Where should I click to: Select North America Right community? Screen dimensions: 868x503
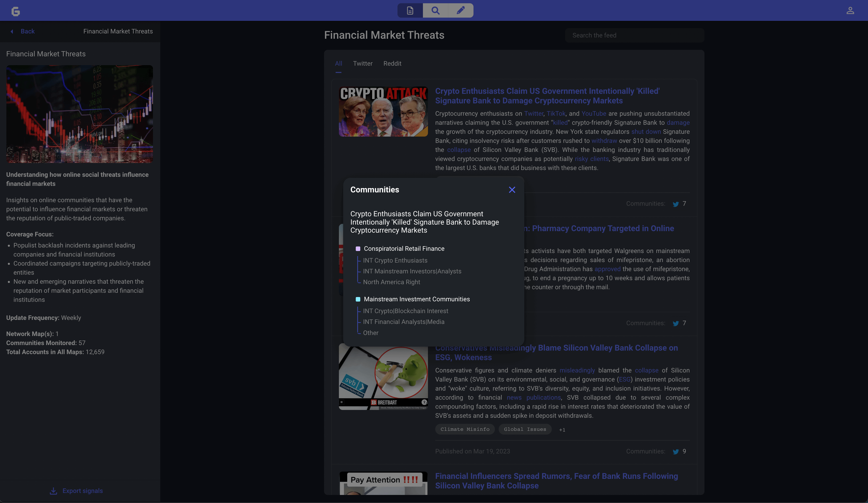[x=391, y=282]
